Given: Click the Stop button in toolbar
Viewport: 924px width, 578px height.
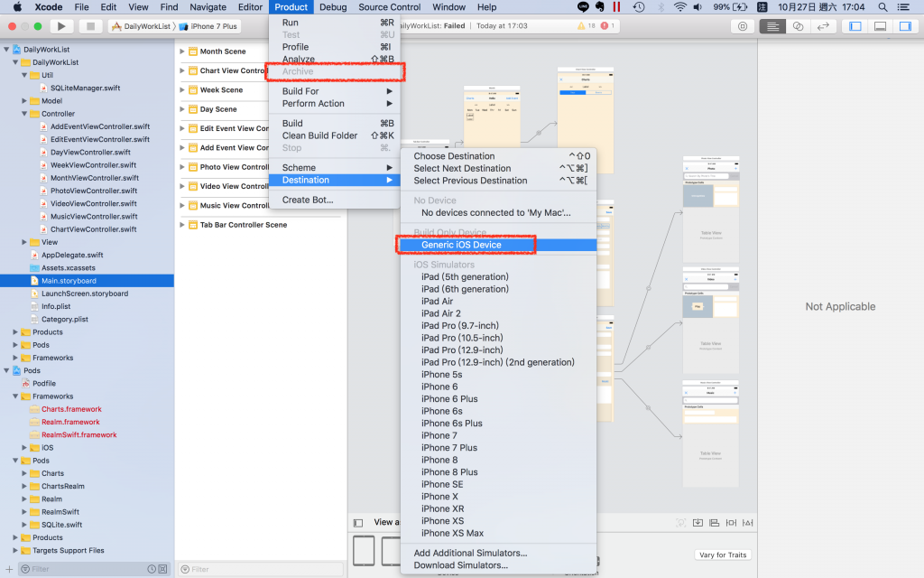Looking at the screenshot, I should coord(90,26).
